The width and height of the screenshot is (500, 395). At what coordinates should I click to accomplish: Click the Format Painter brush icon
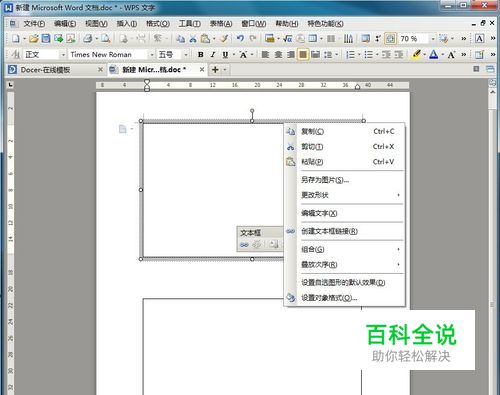[224, 39]
